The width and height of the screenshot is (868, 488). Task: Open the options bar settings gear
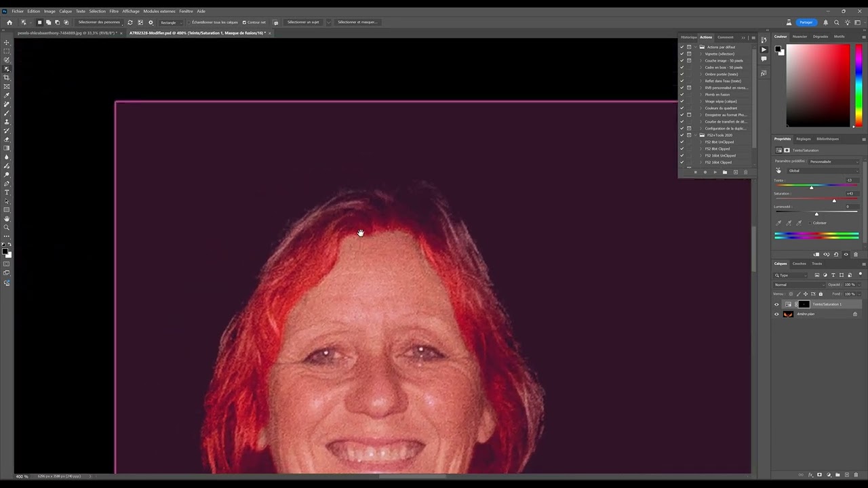coord(151,22)
